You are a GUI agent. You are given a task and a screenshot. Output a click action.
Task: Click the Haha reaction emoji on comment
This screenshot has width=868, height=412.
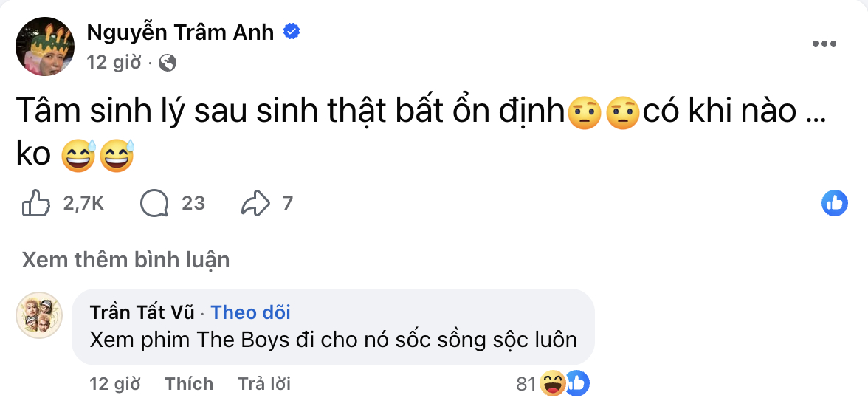[x=552, y=383]
